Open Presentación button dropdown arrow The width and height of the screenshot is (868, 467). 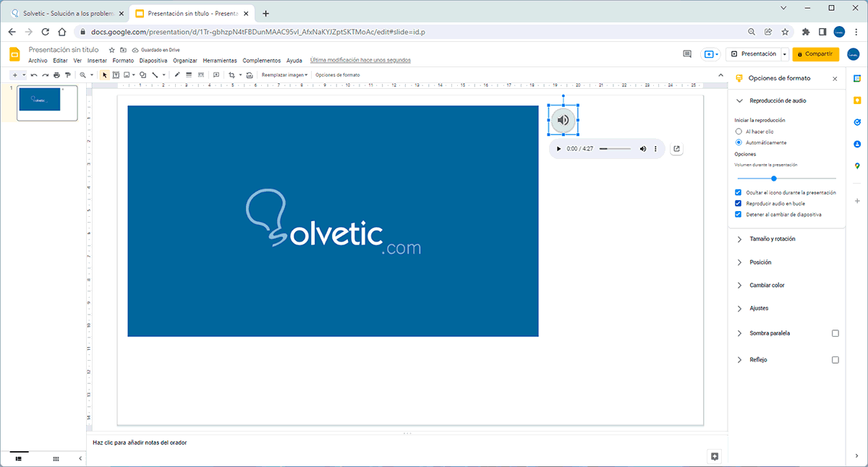click(x=785, y=54)
